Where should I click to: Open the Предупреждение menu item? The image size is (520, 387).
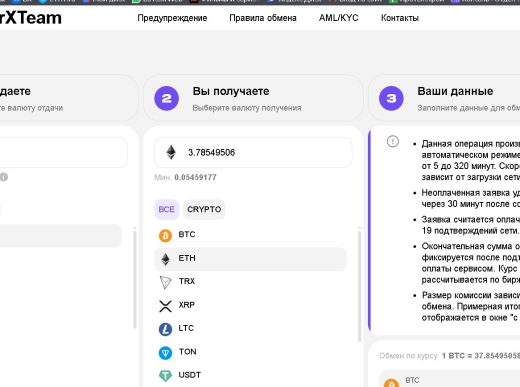click(172, 18)
